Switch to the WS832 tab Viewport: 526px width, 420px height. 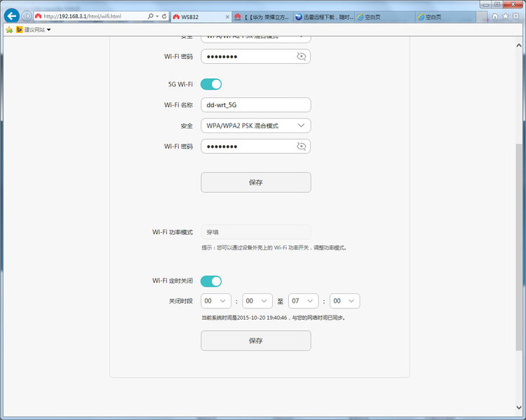coord(200,16)
